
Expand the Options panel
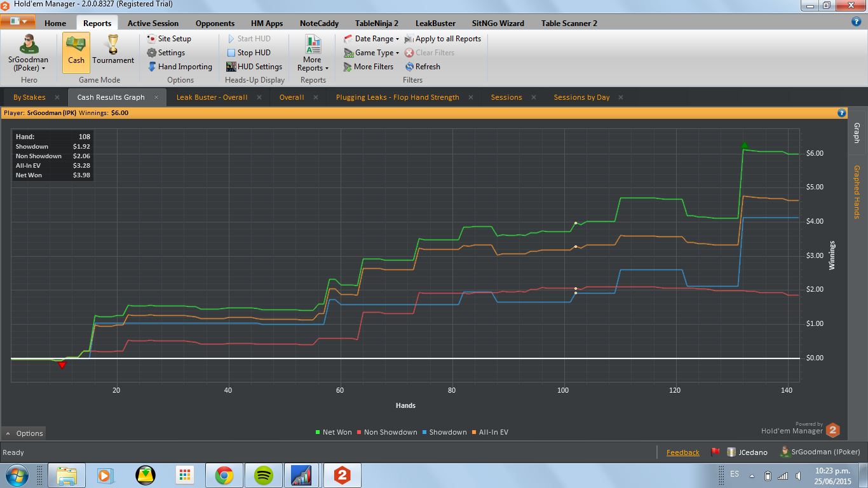[x=24, y=433]
